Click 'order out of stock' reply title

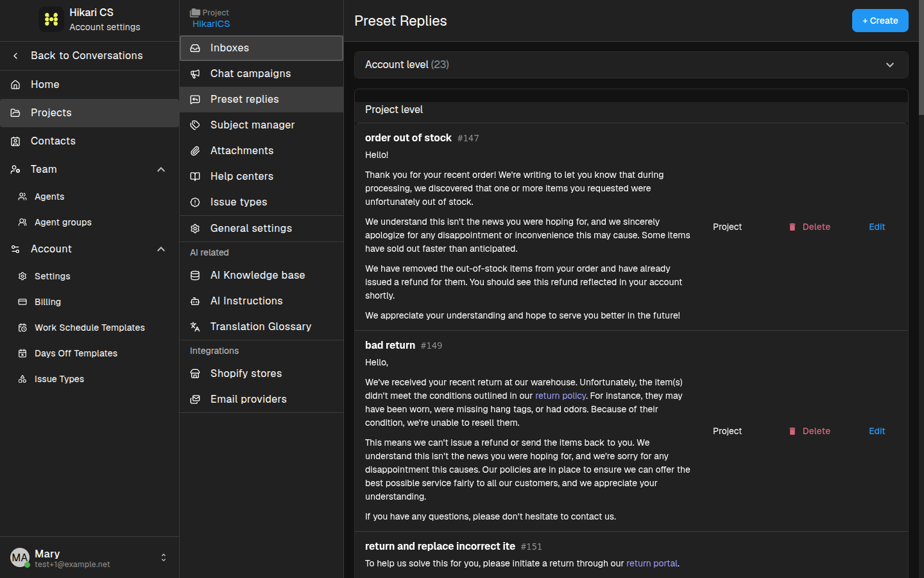(408, 137)
